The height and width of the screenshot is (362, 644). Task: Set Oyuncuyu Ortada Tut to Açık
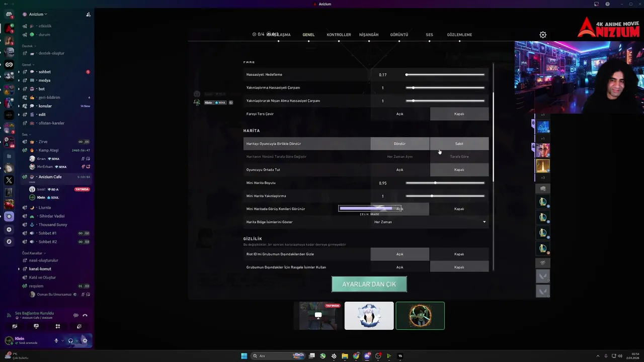pyautogui.click(x=399, y=169)
